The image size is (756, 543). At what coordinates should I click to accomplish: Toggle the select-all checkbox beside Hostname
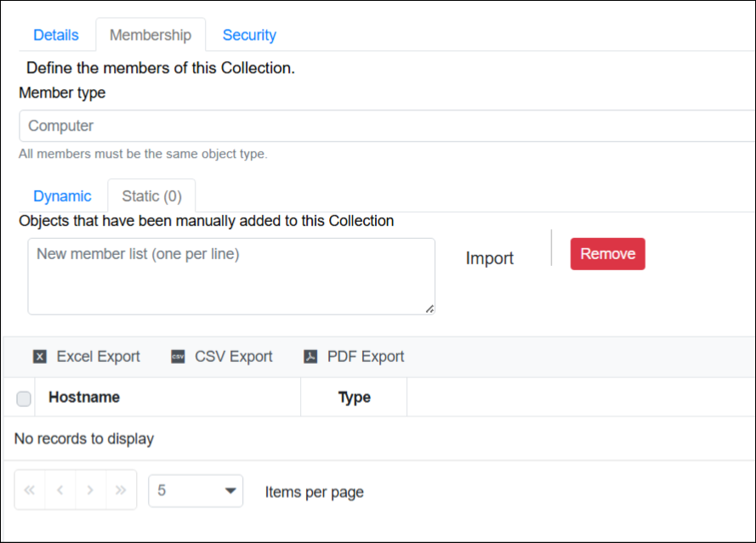tap(24, 399)
